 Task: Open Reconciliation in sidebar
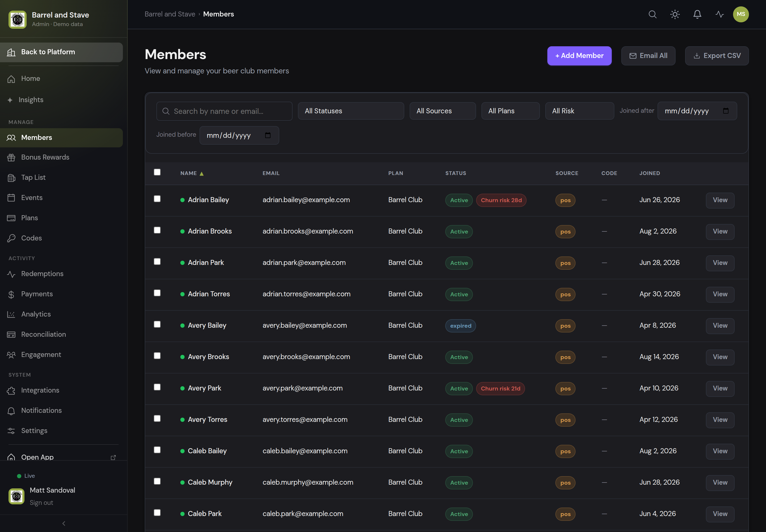pyautogui.click(x=61, y=334)
